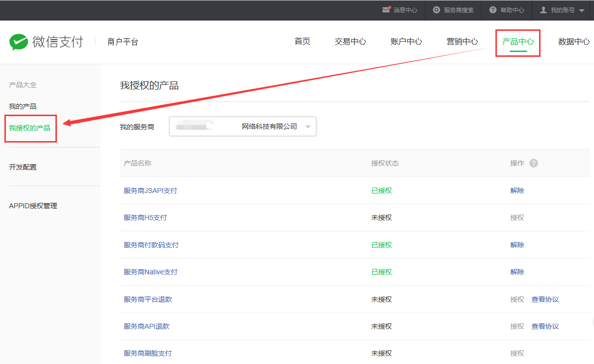594x364 pixels.
Task: Open APPID授权管理 in sidebar
Action: [33, 206]
